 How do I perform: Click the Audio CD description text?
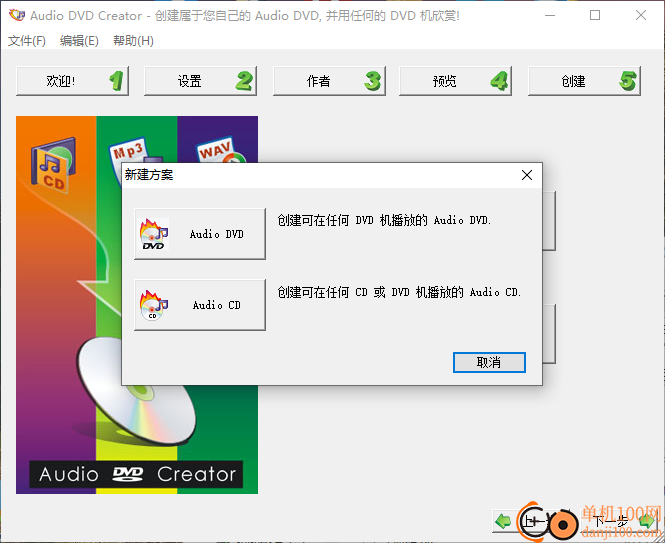[399, 292]
